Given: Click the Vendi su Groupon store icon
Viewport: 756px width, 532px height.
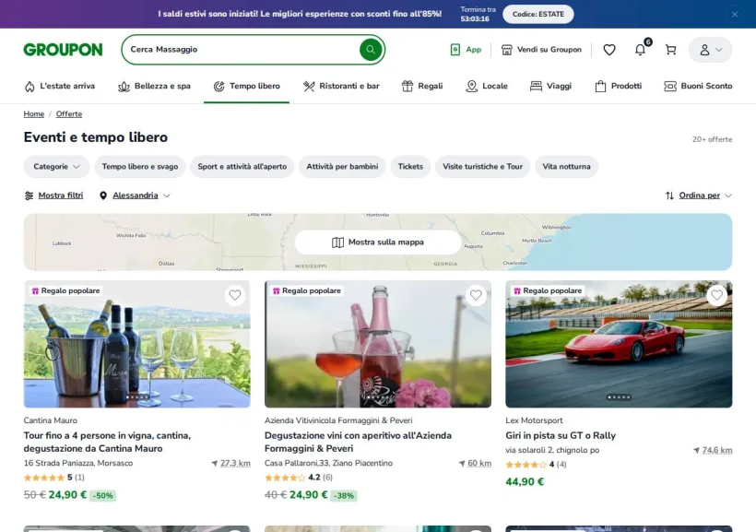Looking at the screenshot, I should point(507,50).
